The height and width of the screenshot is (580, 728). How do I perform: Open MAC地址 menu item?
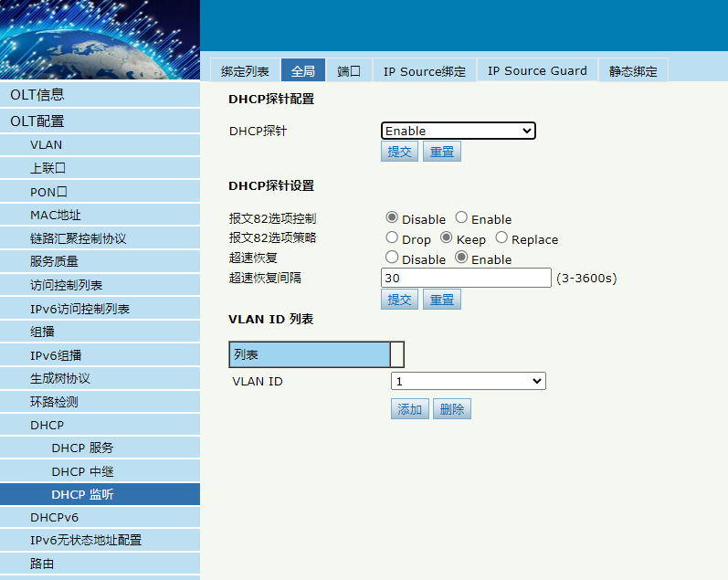(x=100, y=215)
